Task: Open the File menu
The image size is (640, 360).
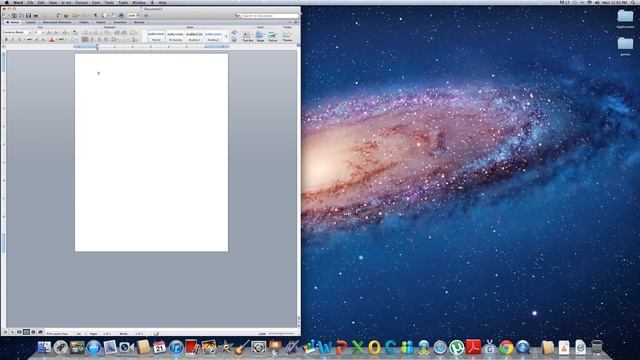Action: pyautogui.click(x=30, y=2)
